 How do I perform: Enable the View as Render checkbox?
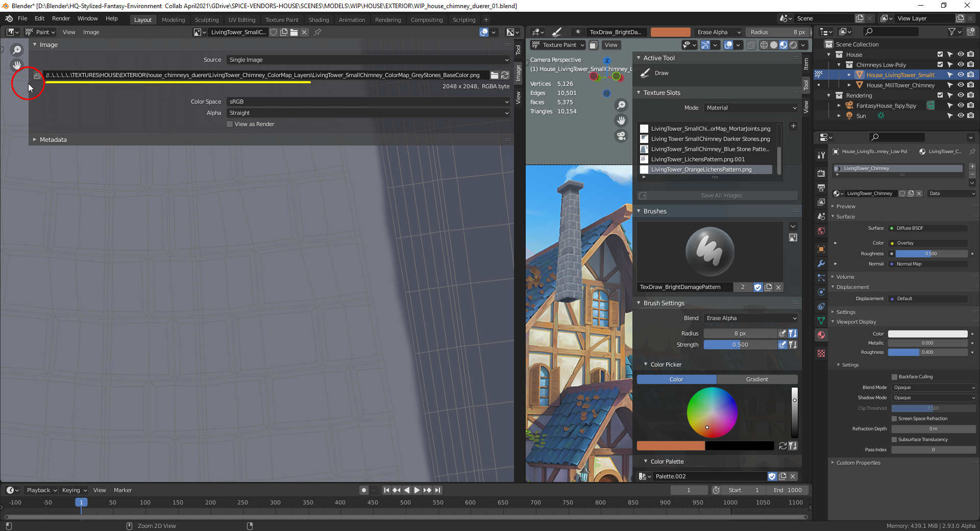coord(230,124)
